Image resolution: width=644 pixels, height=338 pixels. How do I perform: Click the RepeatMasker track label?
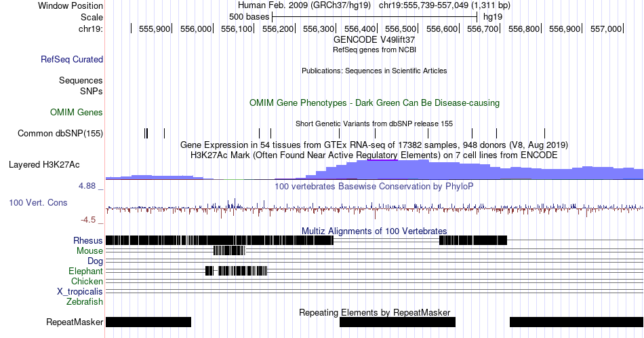tap(75, 322)
